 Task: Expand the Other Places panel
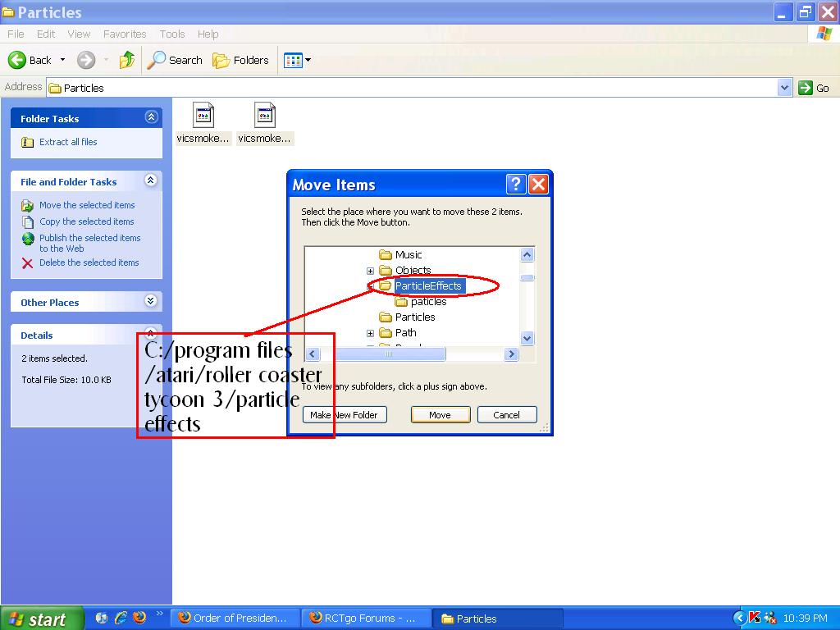150,302
